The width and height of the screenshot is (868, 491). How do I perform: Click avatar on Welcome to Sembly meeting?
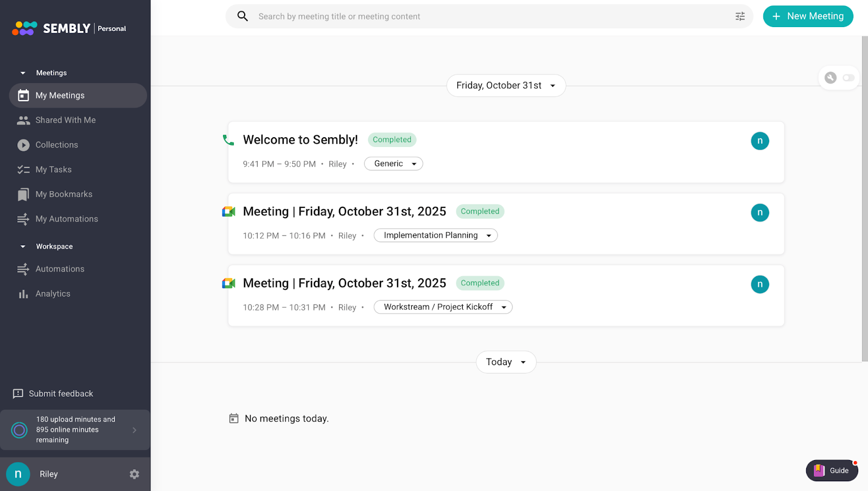pos(759,141)
